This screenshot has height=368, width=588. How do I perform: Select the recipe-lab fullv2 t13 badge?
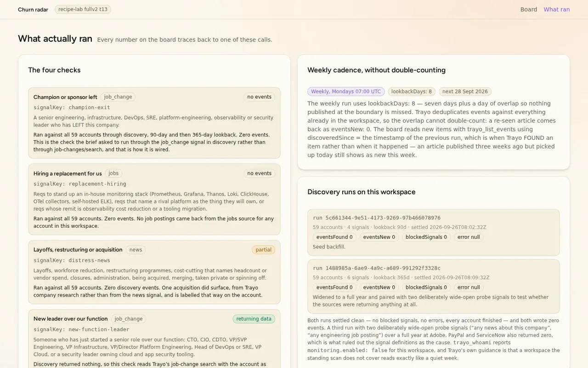[x=83, y=9]
